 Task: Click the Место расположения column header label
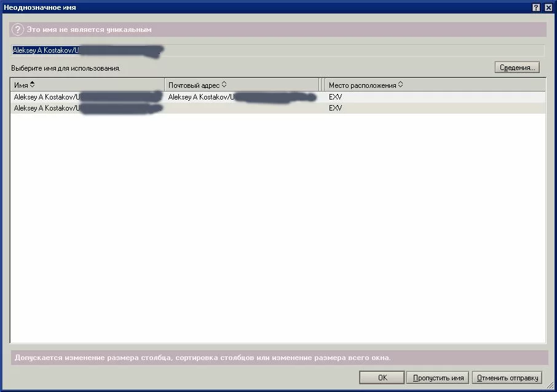(x=362, y=85)
